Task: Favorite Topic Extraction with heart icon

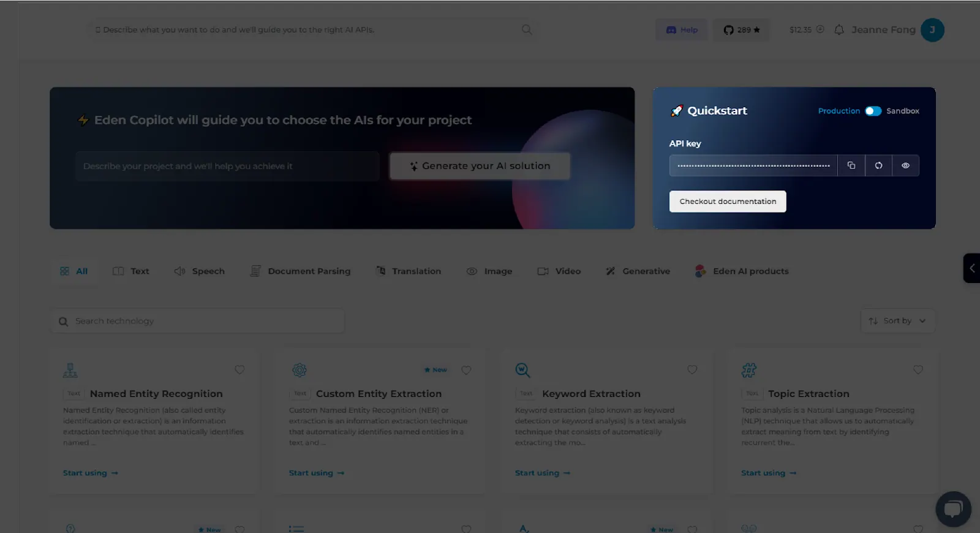Action: click(918, 369)
